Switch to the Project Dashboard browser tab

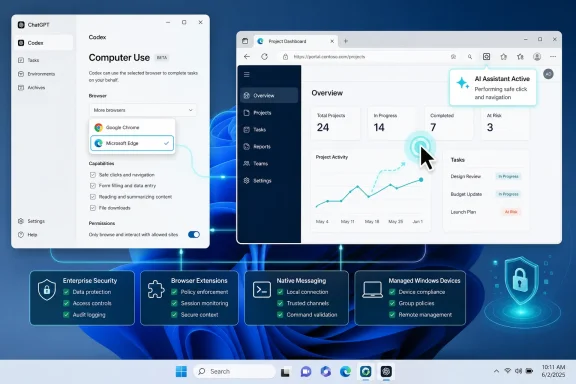click(x=296, y=41)
